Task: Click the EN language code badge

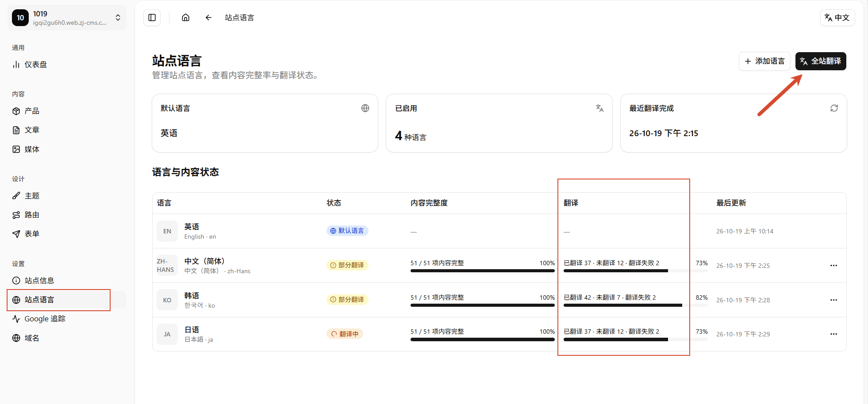Action: pyautogui.click(x=167, y=231)
